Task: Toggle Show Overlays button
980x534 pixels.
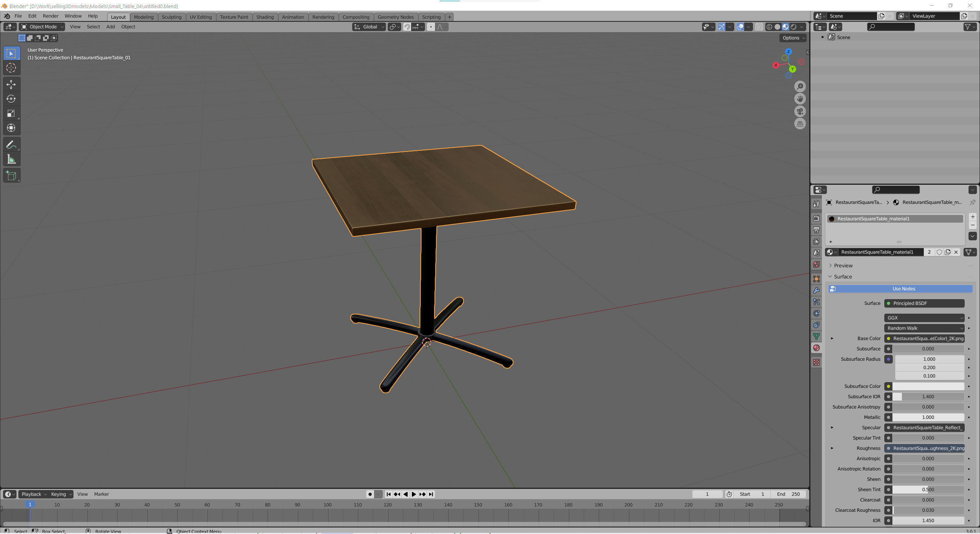Action: tap(740, 27)
